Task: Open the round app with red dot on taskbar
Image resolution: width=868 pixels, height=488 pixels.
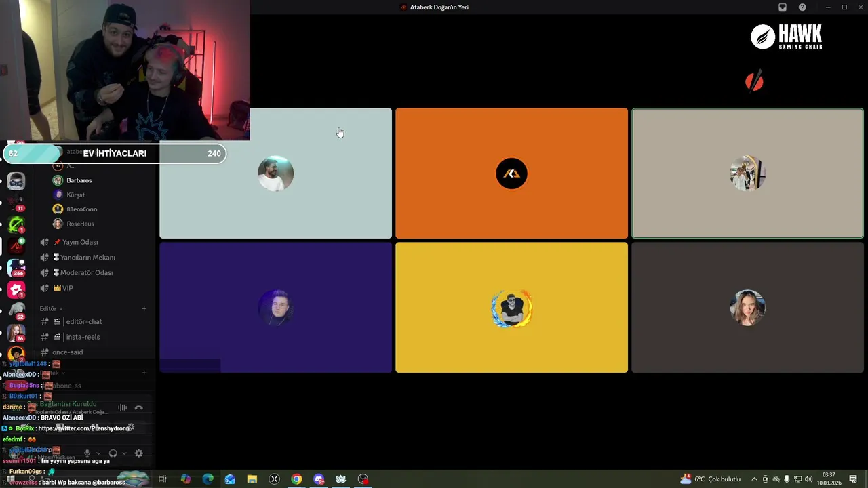Action: [363, 479]
